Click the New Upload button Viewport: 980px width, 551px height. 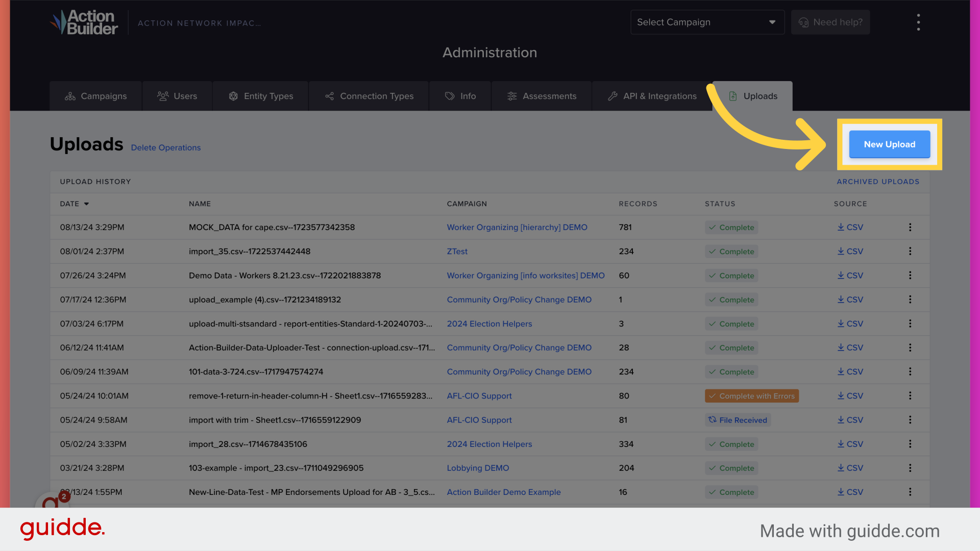click(x=889, y=144)
